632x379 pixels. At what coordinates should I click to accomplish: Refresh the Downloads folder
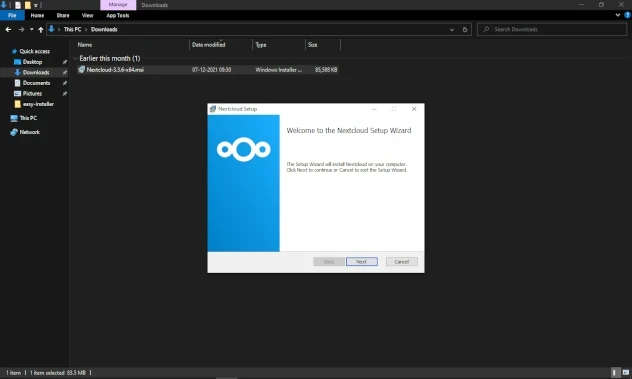click(465, 29)
